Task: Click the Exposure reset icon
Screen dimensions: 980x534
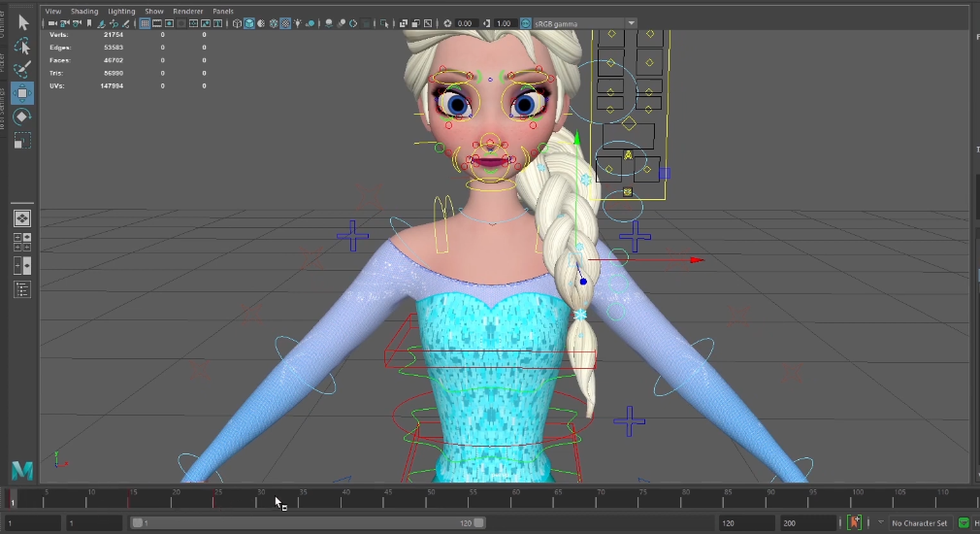Action: pos(447,23)
